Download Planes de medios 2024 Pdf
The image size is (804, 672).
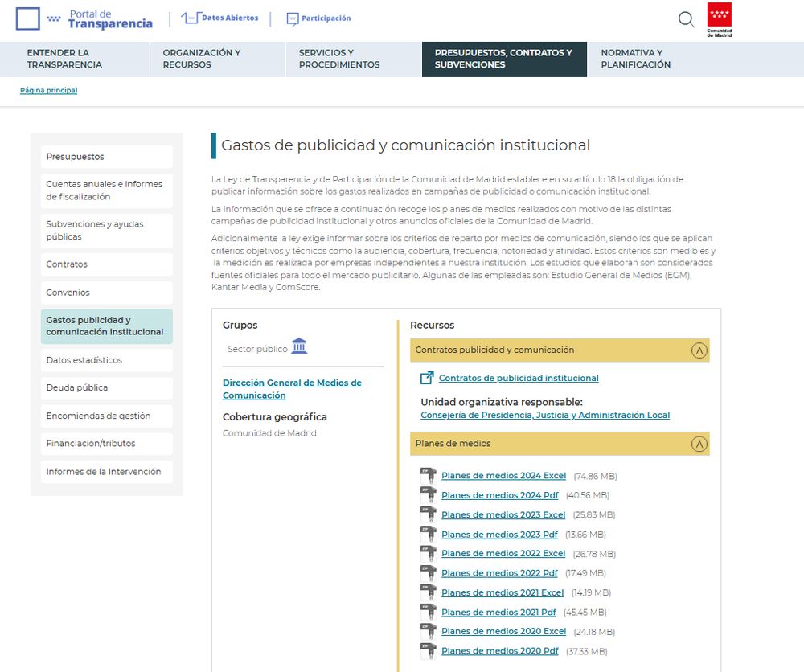500,495
